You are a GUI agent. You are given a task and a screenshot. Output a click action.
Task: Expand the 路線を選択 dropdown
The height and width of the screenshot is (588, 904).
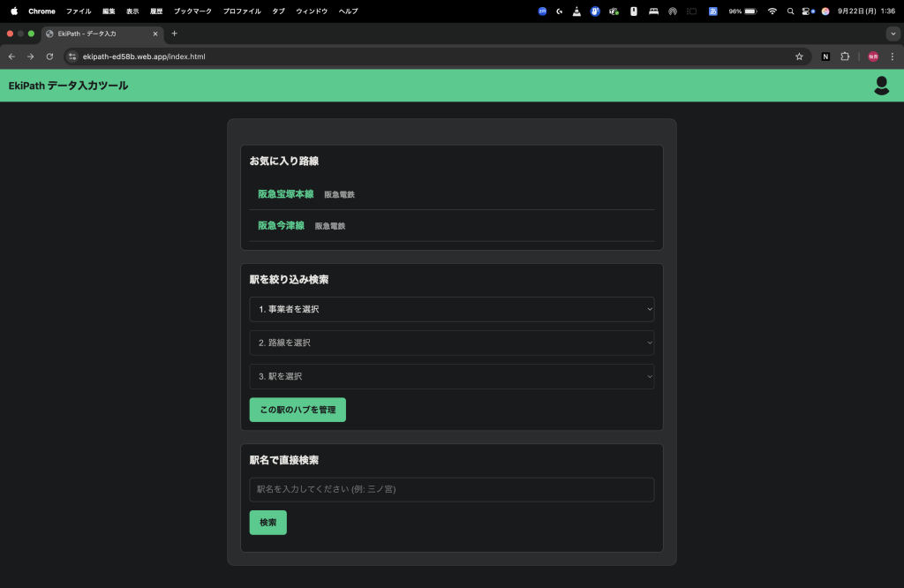point(451,343)
